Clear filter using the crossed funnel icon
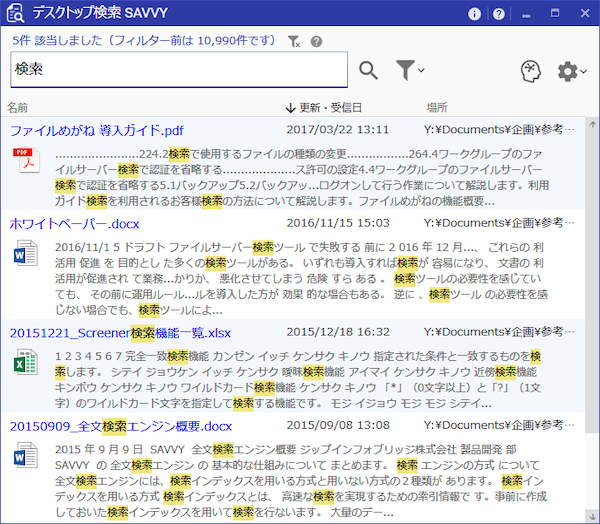 coord(294,41)
